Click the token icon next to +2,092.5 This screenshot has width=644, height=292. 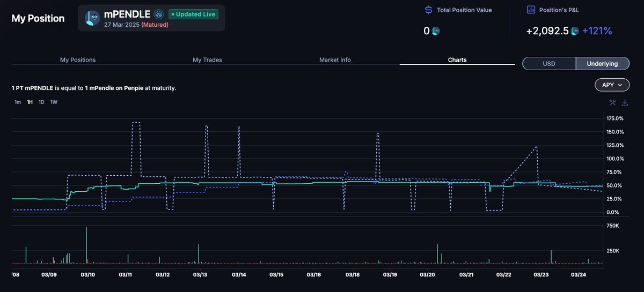coord(575,31)
